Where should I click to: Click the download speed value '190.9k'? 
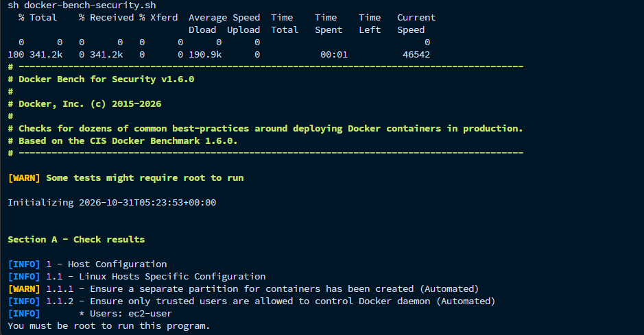pos(205,55)
